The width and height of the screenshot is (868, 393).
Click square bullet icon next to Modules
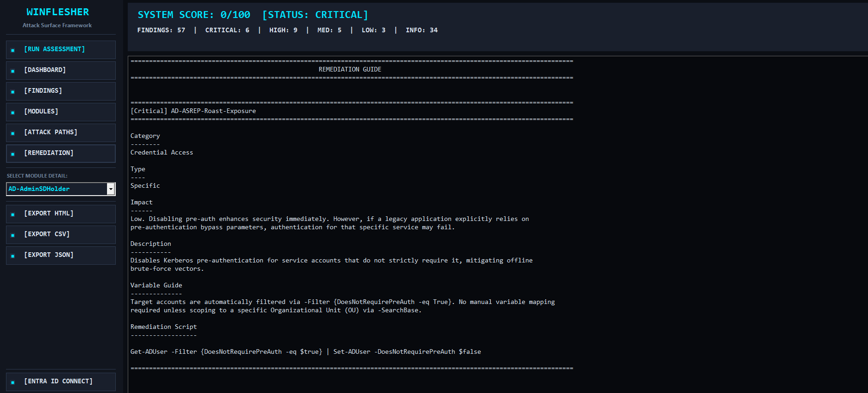13,113
